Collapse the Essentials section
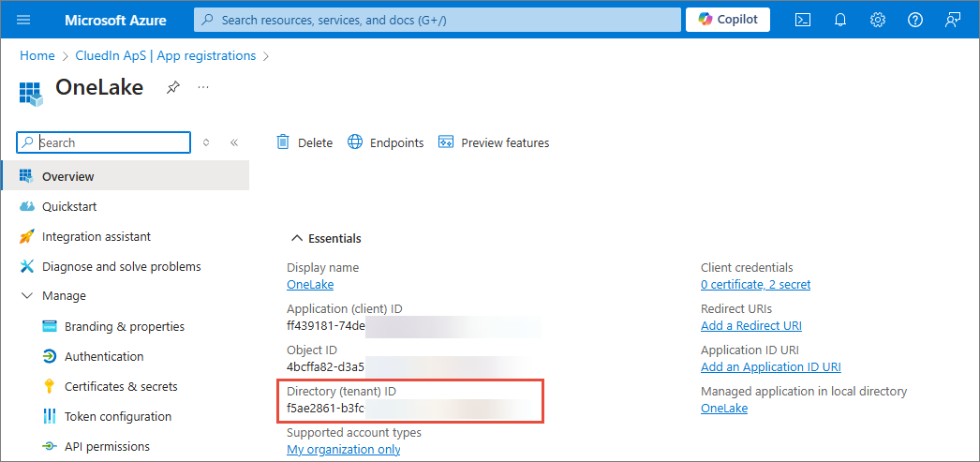980x462 pixels. [x=298, y=239]
